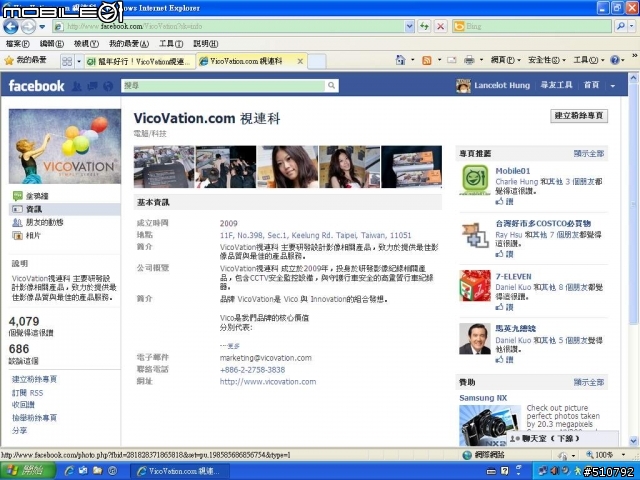Open Facebook account dropdown arrow
This screenshot has width=640, height=480.
[x=613, y=86]
